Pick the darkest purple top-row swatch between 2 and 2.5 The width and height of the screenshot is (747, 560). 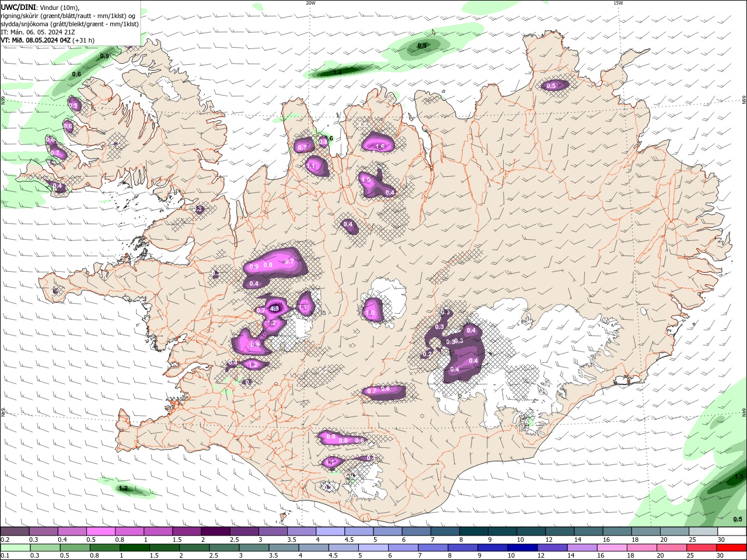pos(215,531)
